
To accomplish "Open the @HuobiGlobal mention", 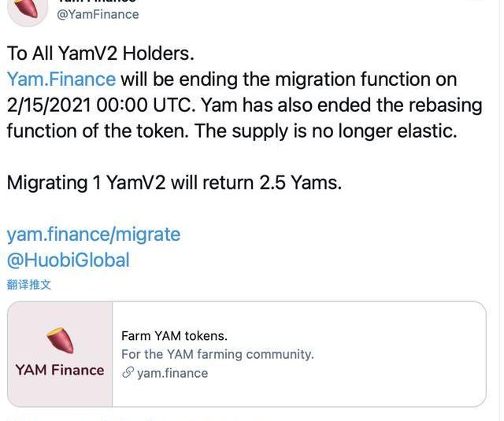I will tap(68, 260).
